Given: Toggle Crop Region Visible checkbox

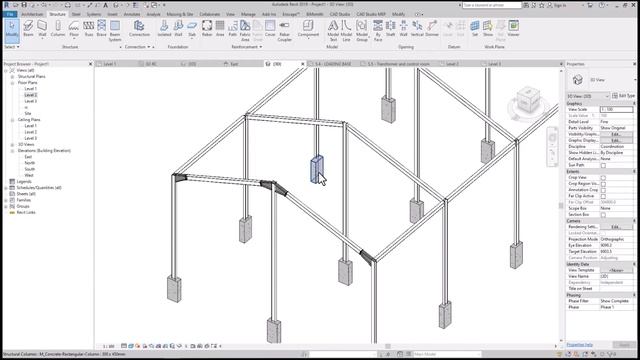Looking at the screenshot, I should click(603, 184).
